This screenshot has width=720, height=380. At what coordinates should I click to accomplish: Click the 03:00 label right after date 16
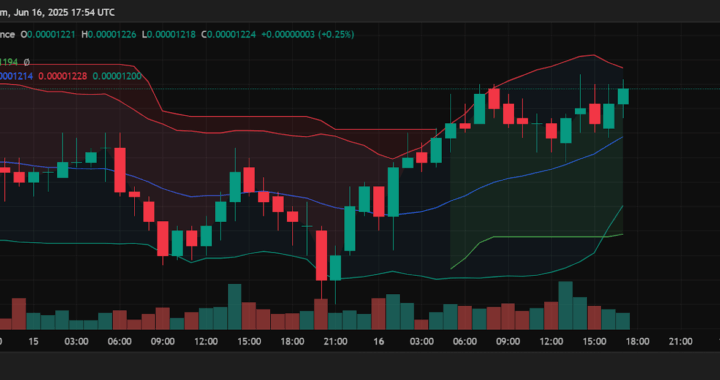coord(422,342)
